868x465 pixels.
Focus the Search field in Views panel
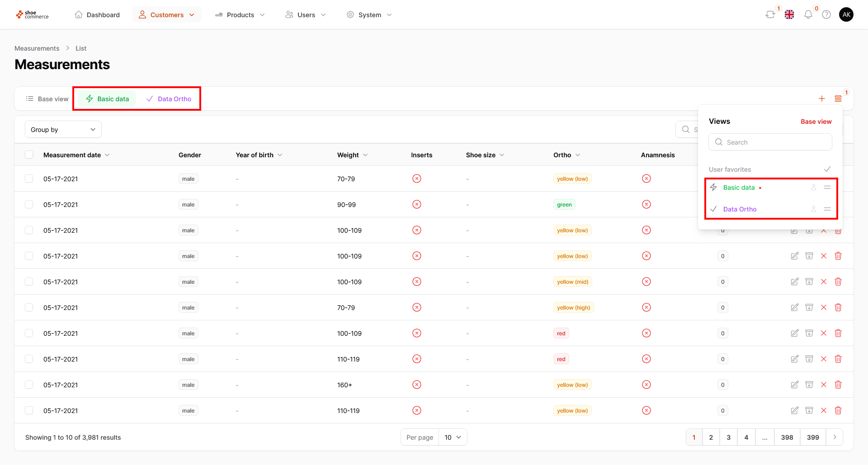pyautogui.click(x=770, y=142)
